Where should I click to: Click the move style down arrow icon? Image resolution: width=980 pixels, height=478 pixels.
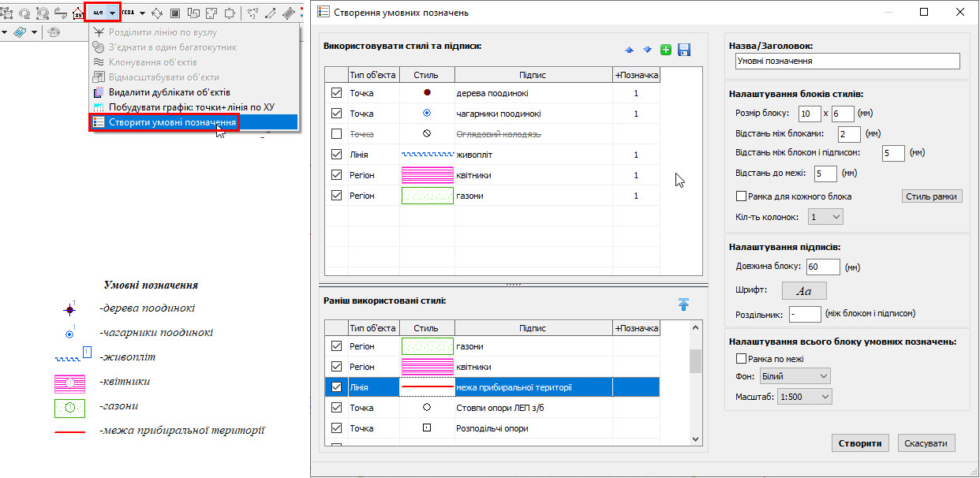pos(647,50)
